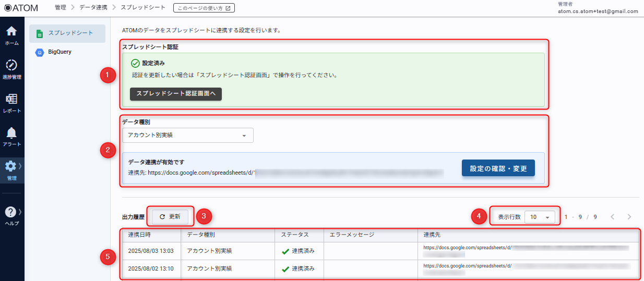The width and height of the screenshot is (644, 281).
Task: Click スプレッドシート認証画面へ button
Action: tap(176, 94)
